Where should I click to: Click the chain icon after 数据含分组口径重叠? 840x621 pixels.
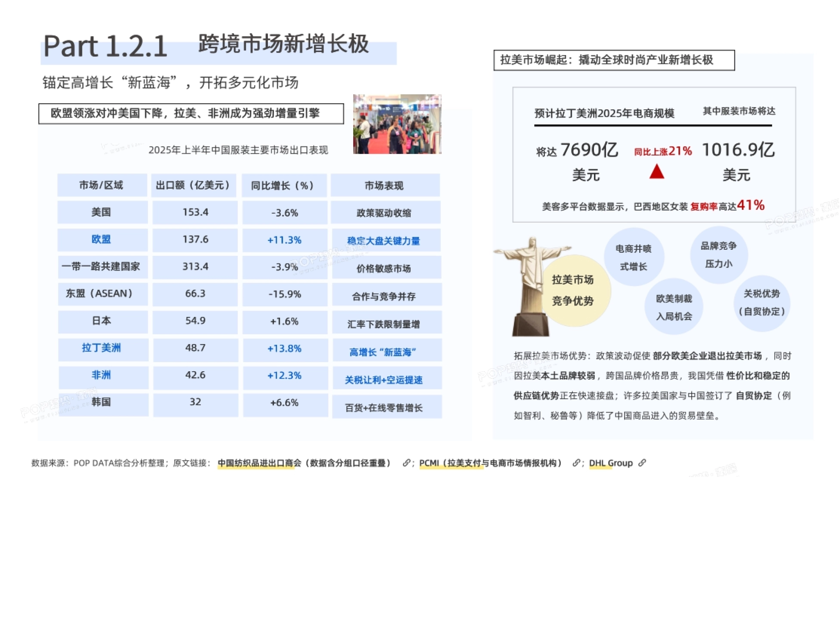pos(406,463)
